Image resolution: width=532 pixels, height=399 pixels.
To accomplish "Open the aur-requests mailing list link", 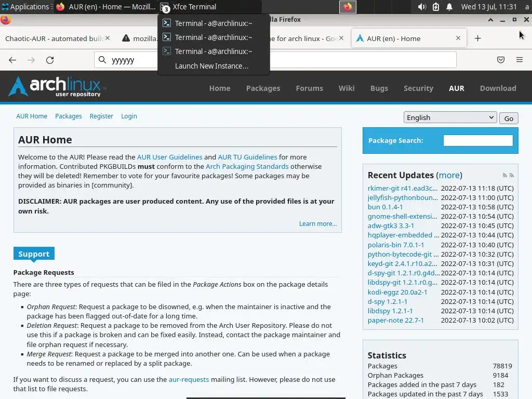I will pos(189,380).
